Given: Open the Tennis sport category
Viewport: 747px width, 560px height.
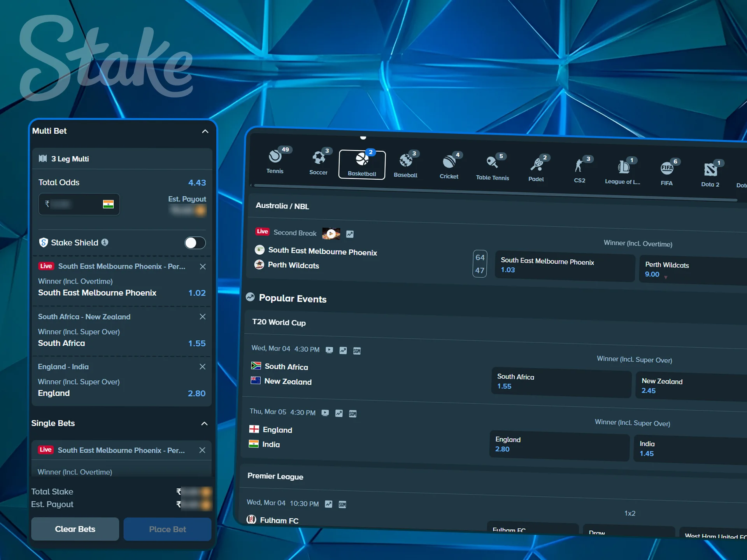Looking at the screenshot, I should (275, 161).
